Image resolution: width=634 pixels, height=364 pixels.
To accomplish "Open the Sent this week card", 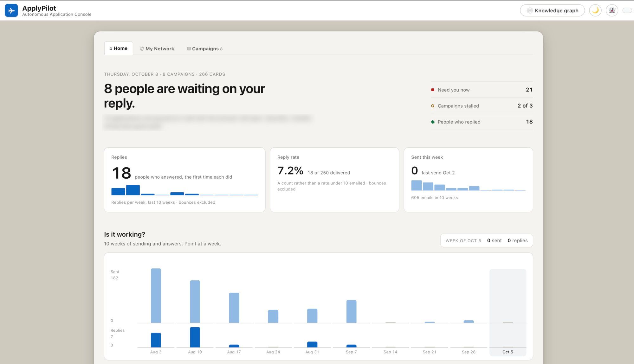I will click(x=468, y=180).
